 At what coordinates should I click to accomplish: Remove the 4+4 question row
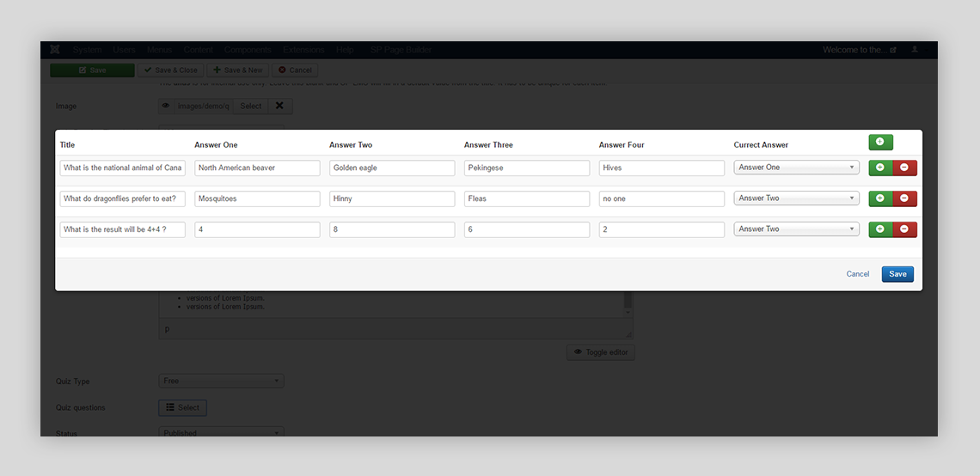904,229
